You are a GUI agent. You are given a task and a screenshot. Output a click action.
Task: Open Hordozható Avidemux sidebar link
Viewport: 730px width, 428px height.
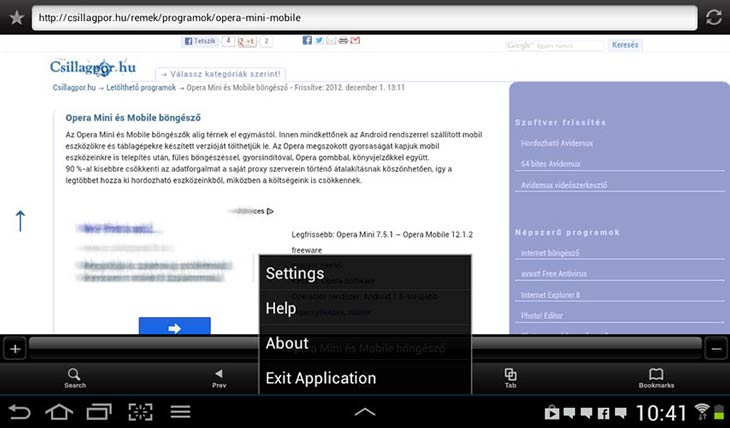tap(556, 143)
